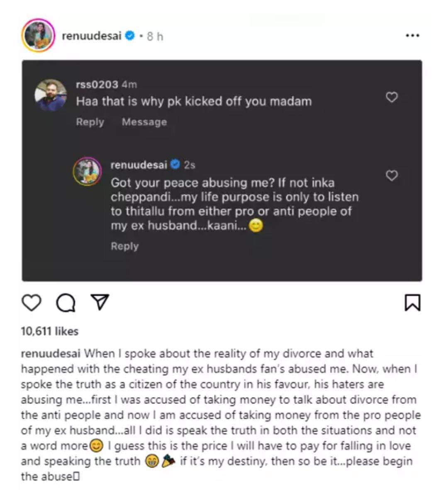Viewport: 448px width, 490px height.
Task: Click Reply under renuudesai's comment
Action: 124,246
